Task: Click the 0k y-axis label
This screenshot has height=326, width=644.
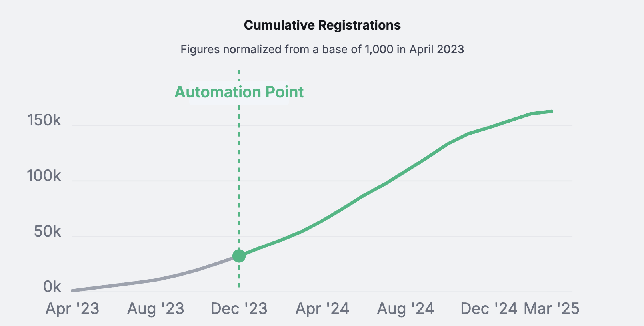Action: [x=52, y=287]
